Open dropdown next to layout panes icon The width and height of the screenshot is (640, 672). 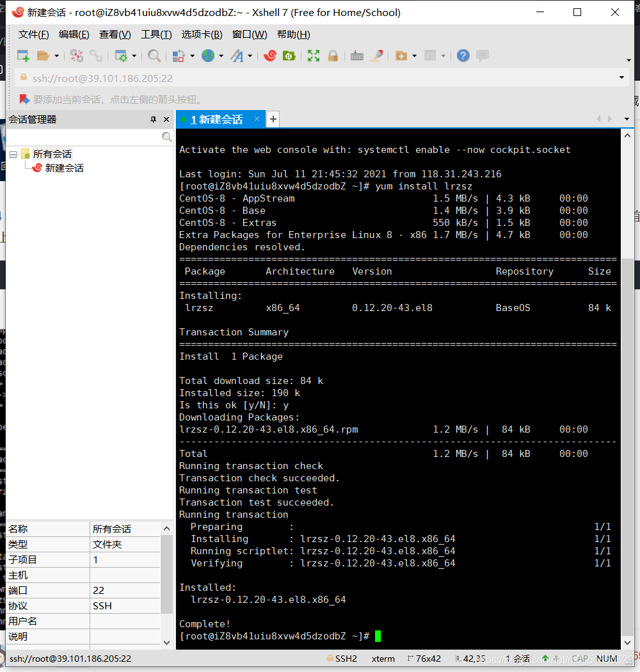tap(444, 56)
